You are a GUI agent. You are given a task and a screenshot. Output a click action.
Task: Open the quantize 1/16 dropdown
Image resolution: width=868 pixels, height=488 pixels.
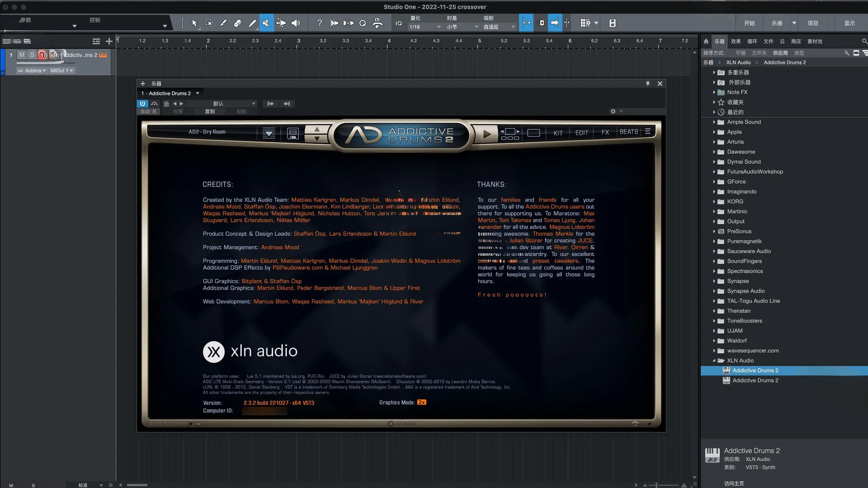tap(425, 27)
